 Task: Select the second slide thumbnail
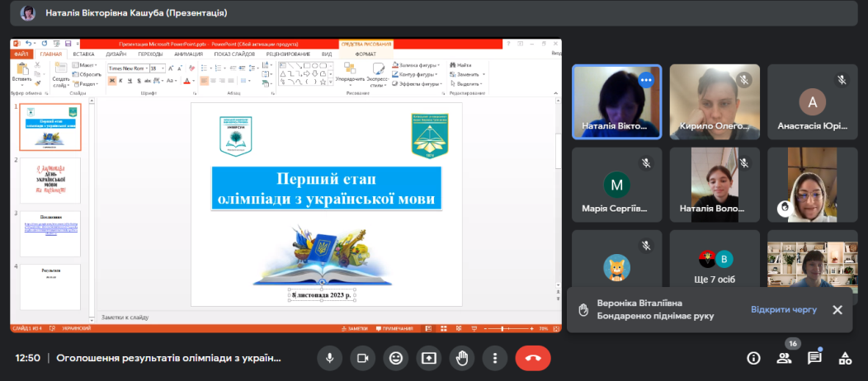[50, 180]
